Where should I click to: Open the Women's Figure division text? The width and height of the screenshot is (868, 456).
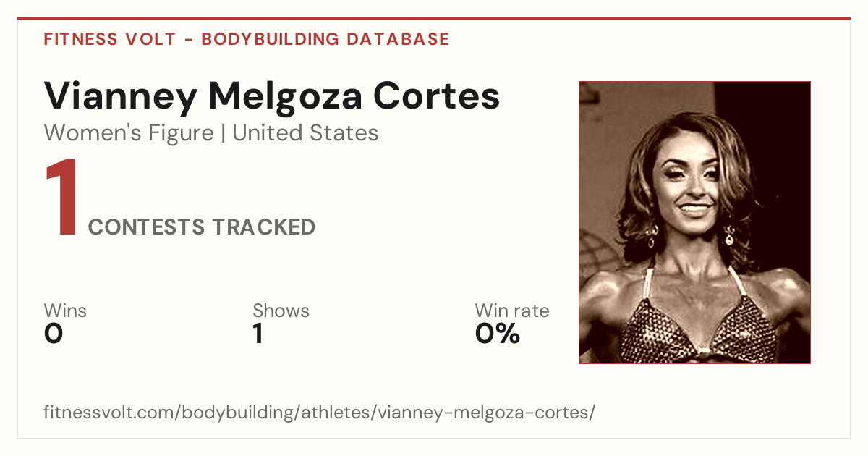[x=129, y=133]
